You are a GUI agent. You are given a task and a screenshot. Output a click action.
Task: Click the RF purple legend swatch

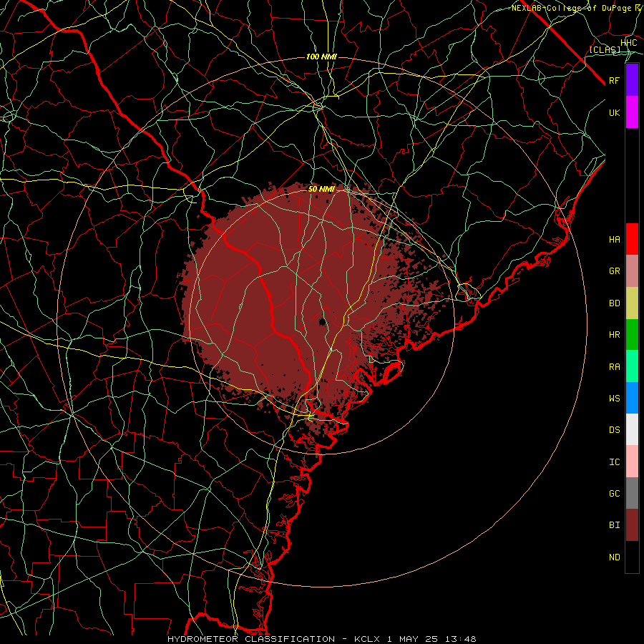click(x=632, y=80)
